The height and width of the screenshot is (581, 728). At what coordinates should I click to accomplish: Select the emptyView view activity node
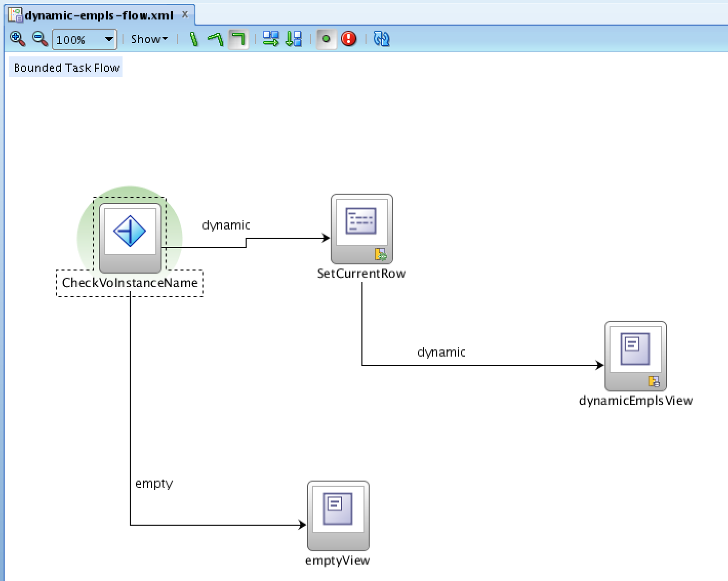coord(338,516)
